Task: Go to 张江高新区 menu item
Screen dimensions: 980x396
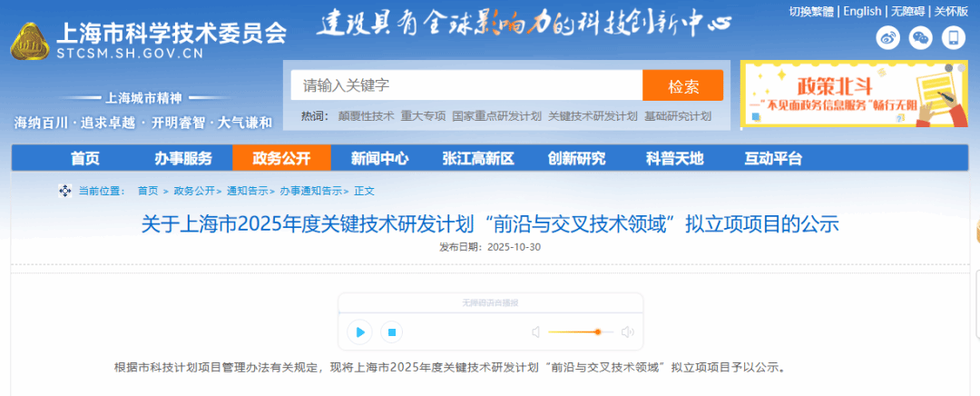Action: pos(478,158)
